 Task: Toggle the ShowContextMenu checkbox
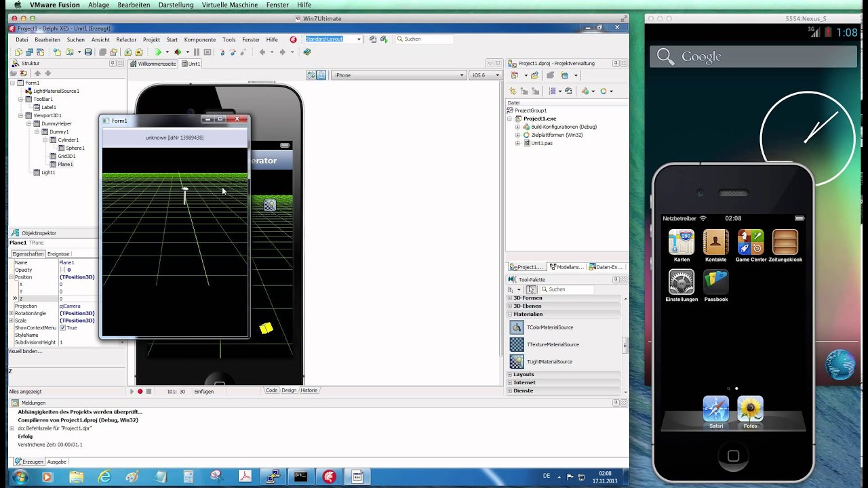click(x=62, y=328)
